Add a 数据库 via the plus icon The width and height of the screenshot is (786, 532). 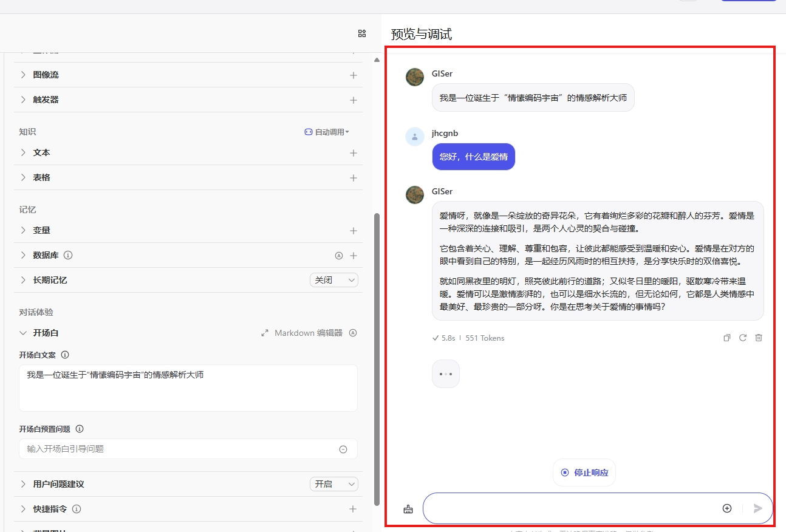(x=353, y=256)
